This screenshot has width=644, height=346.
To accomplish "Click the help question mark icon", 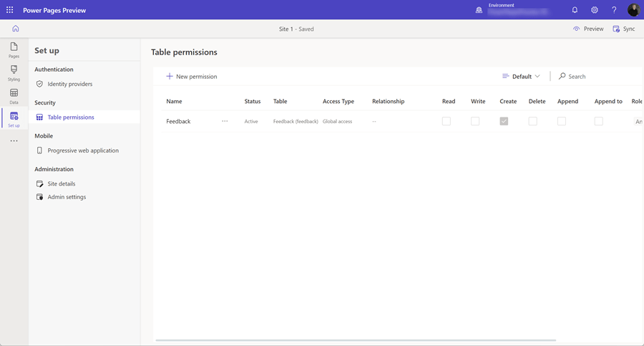I will coord(614,10).
